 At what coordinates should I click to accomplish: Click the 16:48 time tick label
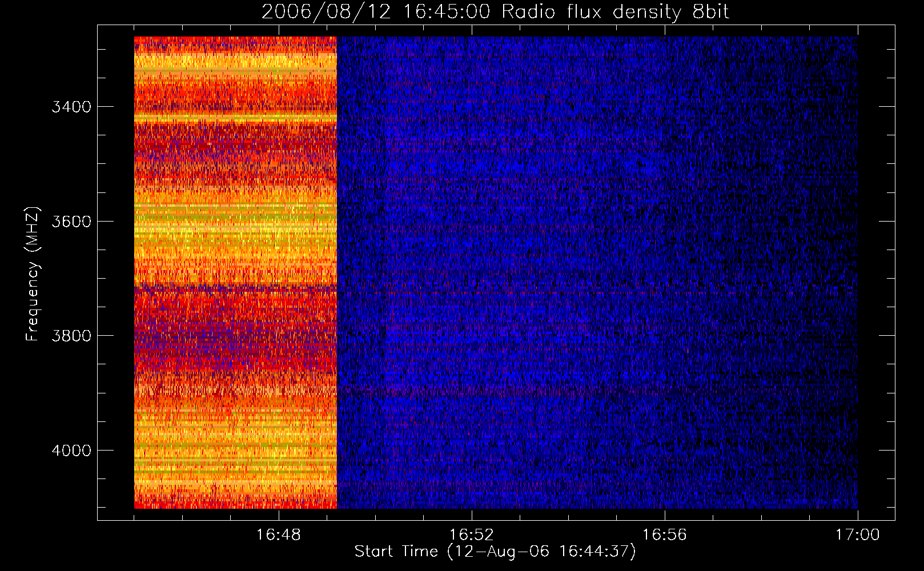point(279,534)
